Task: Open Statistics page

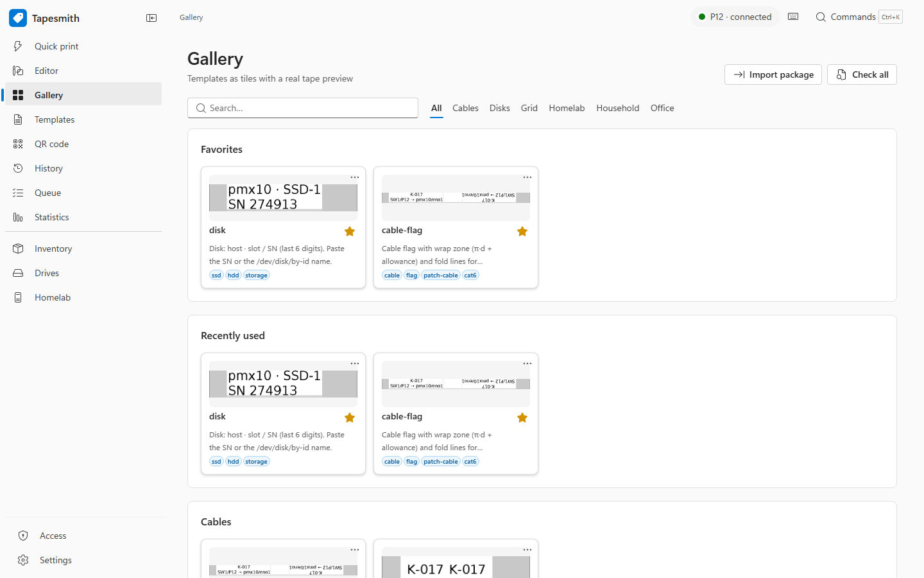Action: (x=83, y=217)
